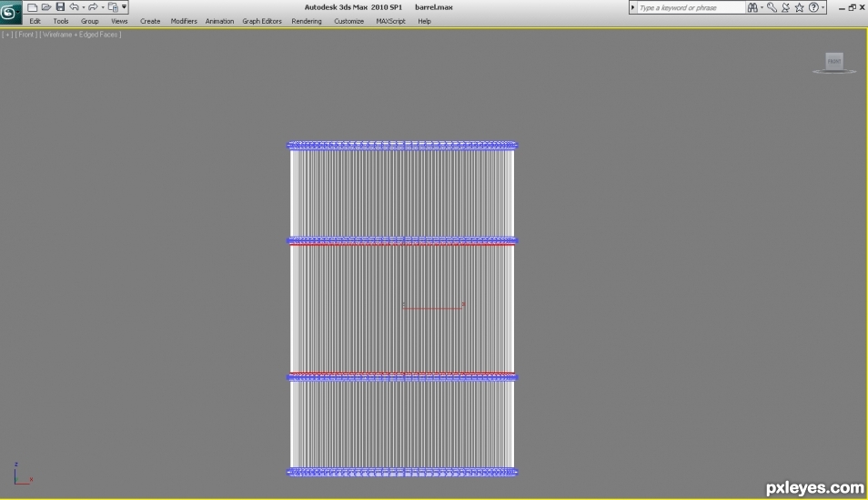Open Quick Access Toolbar customize dropdown
This screenshot has height=500, width=868.
pos(124,7)
